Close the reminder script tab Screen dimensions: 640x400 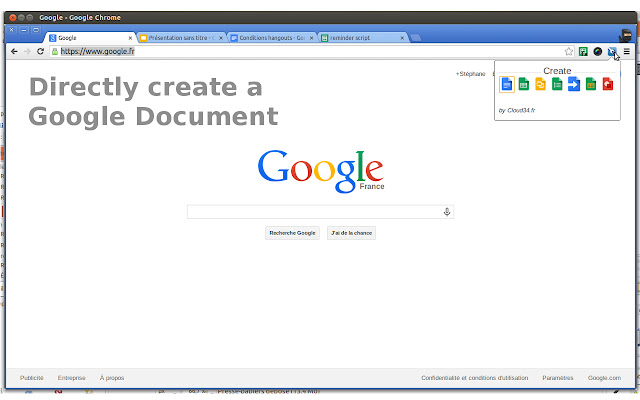402,38
